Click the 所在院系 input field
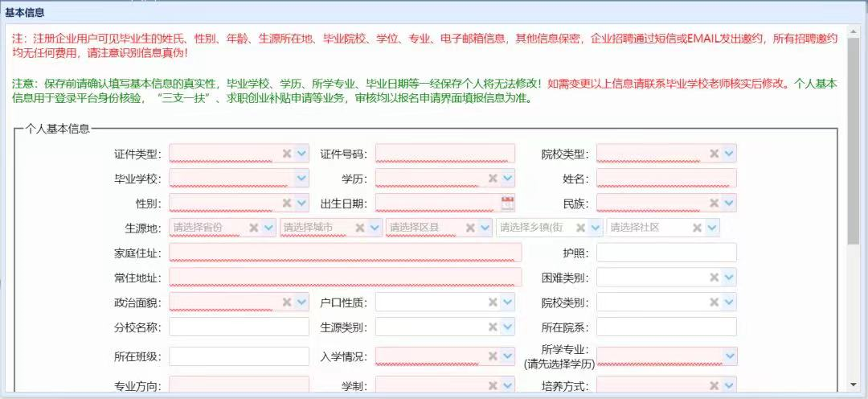This screenshot has width=868, height=399. click(666, 327)
